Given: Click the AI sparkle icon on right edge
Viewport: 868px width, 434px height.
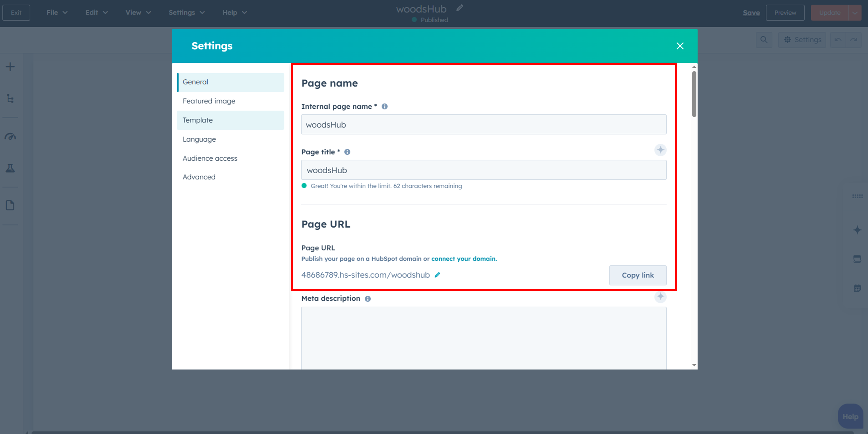Looking at the screenshot, I should point(857,230).
